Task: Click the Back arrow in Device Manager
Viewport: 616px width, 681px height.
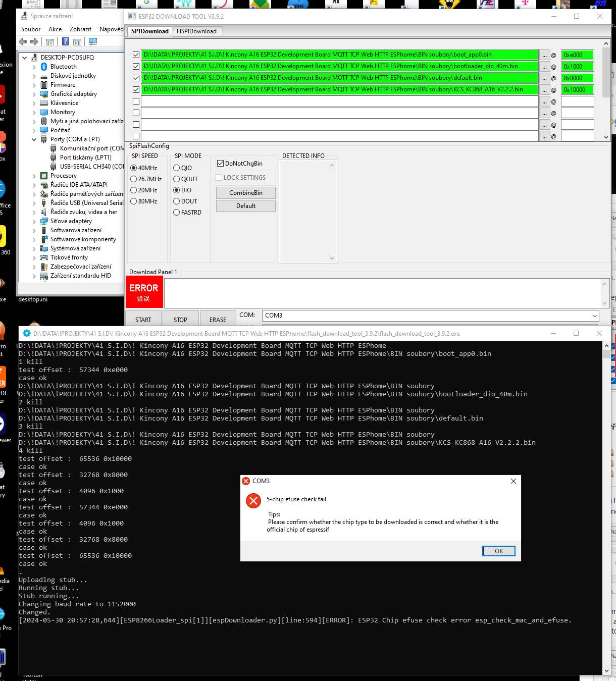Action: click(23, 41)
